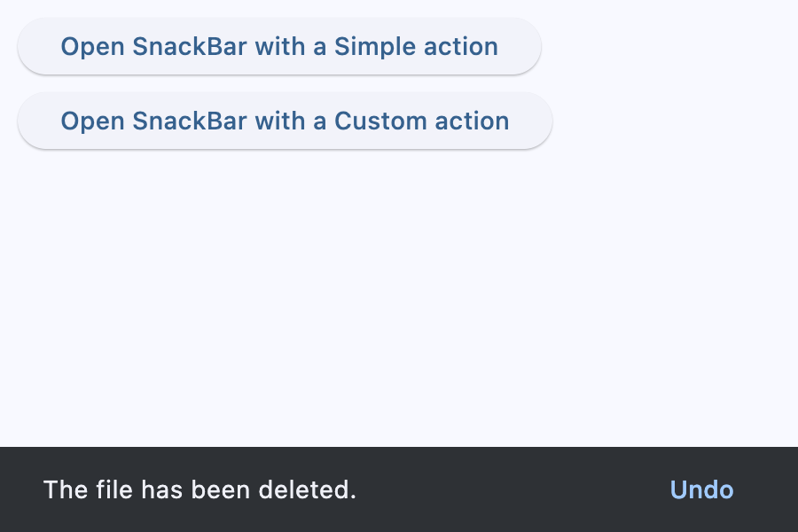Select the second snackbar demo button

click(285, 121)
